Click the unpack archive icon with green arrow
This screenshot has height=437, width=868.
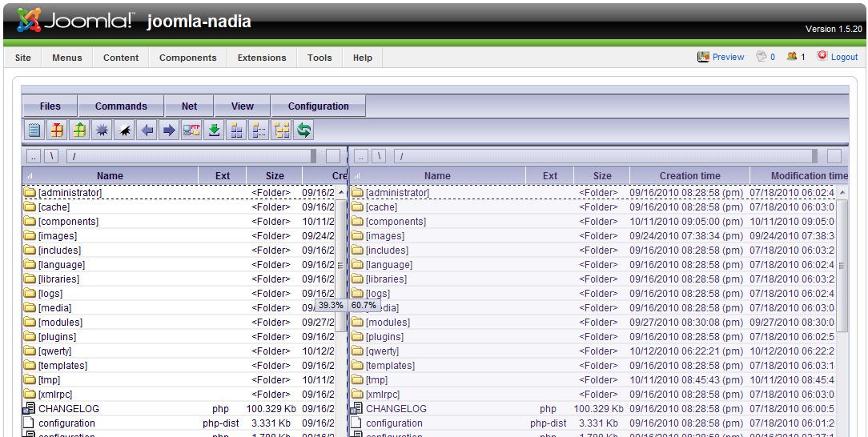tap(79, 130)
